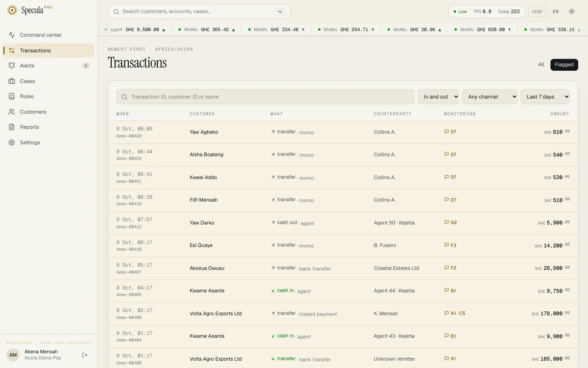Viewport: 588px width, 368px height.
Task: Open customer Aisha Boateng
Action: point(207,155)
